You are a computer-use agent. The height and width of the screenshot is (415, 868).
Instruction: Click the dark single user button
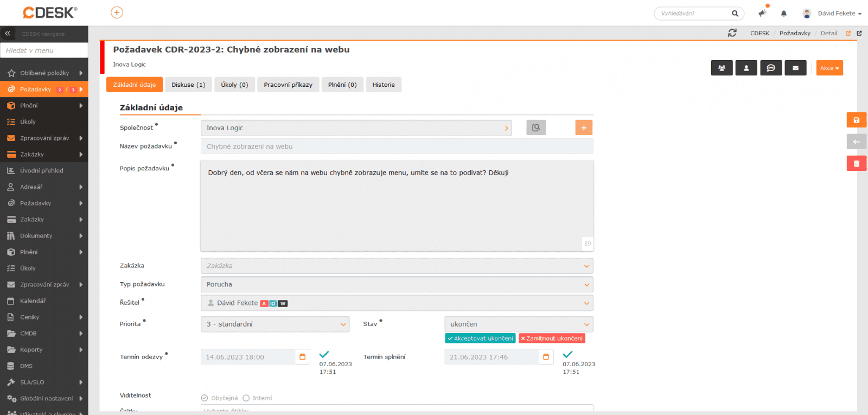(746, 68)
